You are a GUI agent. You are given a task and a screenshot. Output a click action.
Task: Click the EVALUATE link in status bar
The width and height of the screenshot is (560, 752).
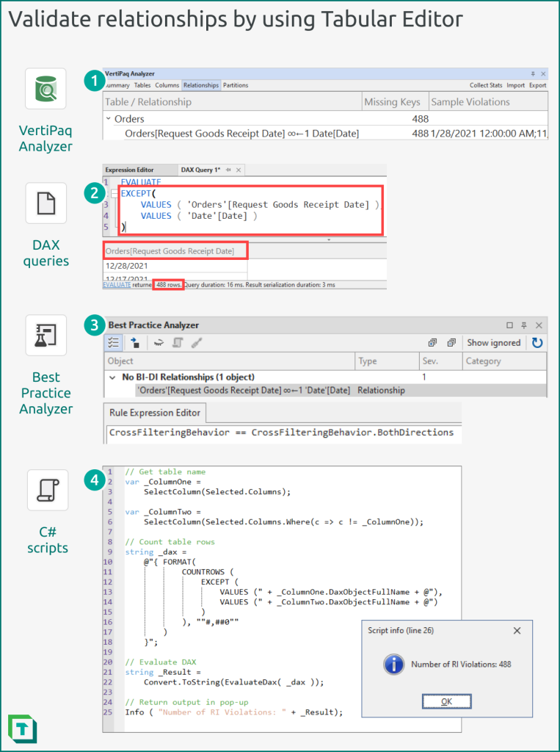click(117, 285)
